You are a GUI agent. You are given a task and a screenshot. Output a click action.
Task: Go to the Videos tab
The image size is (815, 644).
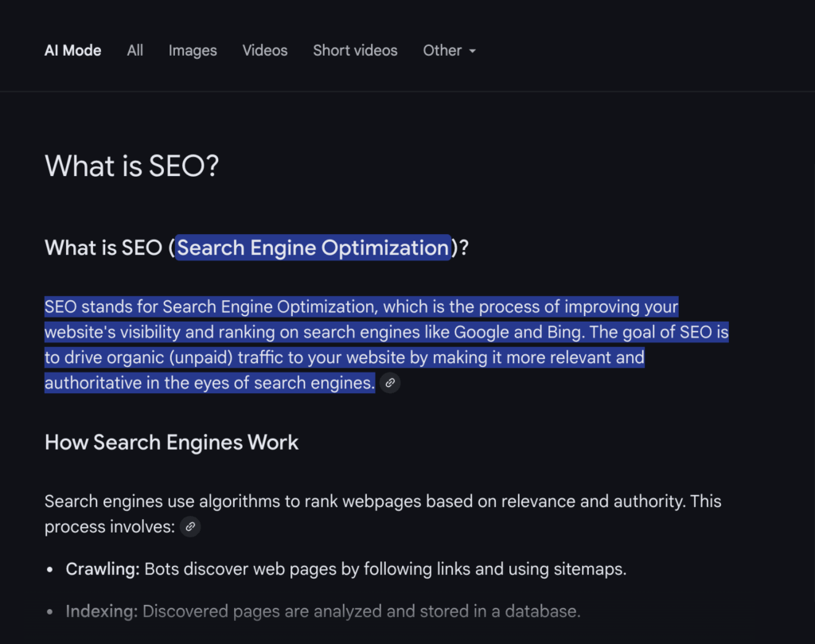(x=265, y=50)
